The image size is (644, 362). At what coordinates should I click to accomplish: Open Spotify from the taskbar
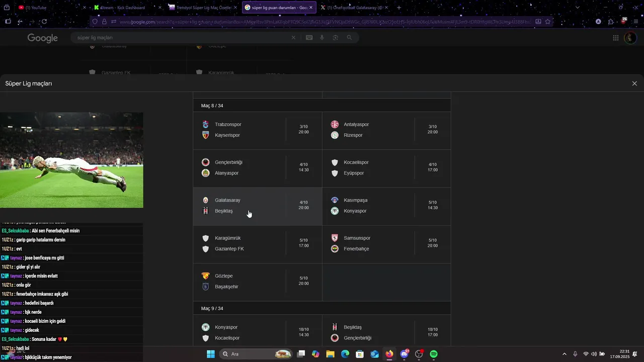pyautogui.click(x=434, y=354)
